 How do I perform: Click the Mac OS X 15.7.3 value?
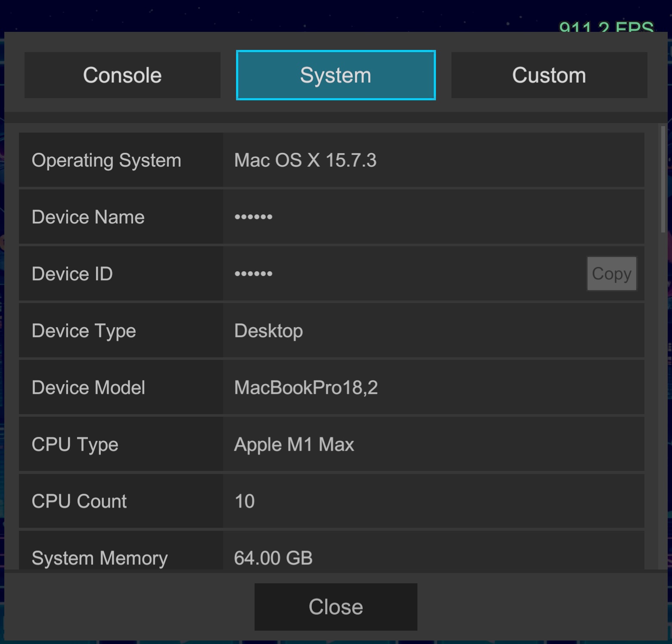[x=305, y=160]
